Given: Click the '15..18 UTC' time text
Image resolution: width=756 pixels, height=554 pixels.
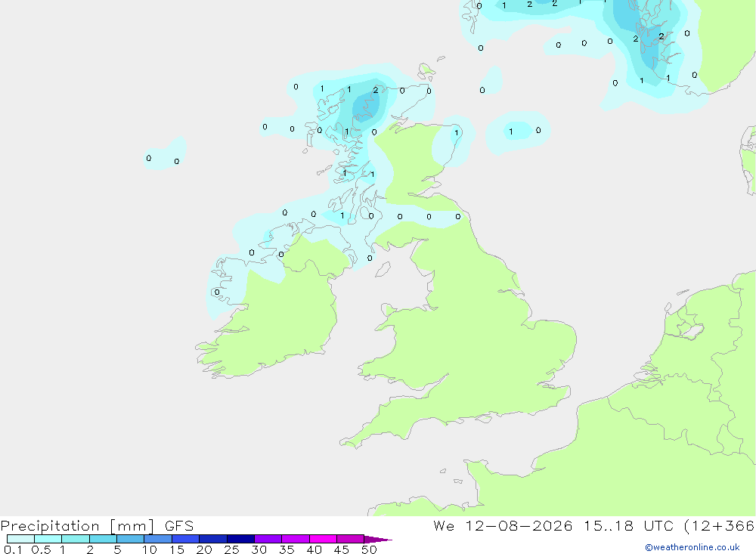Looking at the screenshot, I should pos(628,525).
